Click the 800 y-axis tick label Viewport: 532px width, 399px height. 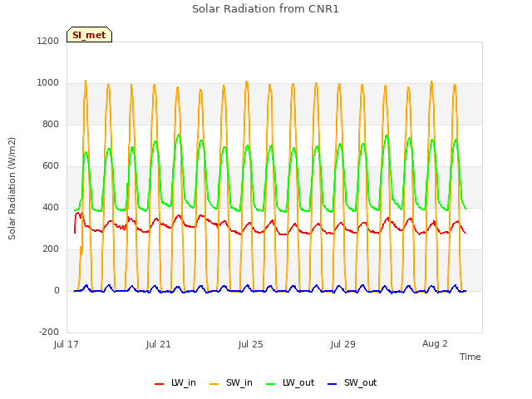click(x=51, y=124)
